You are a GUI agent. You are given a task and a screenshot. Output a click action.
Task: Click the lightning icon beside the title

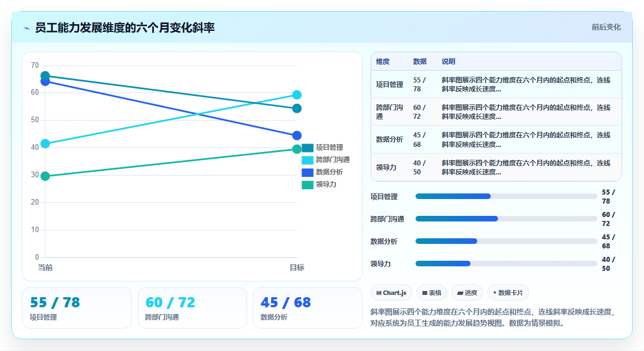27,28
